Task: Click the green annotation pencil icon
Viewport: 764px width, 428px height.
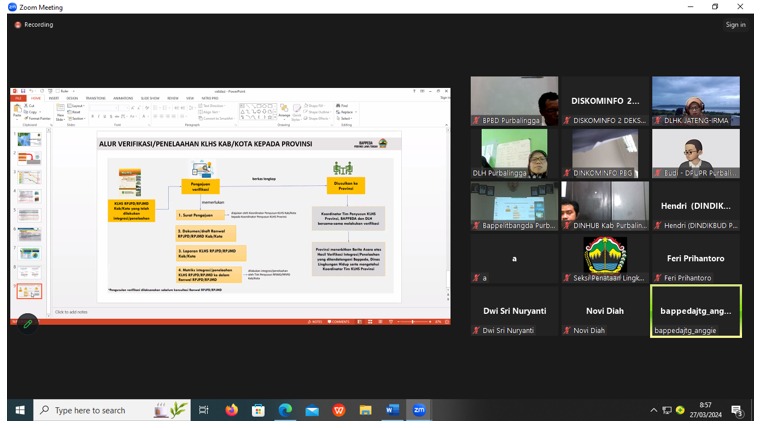Action: click(x=27, y=323)
